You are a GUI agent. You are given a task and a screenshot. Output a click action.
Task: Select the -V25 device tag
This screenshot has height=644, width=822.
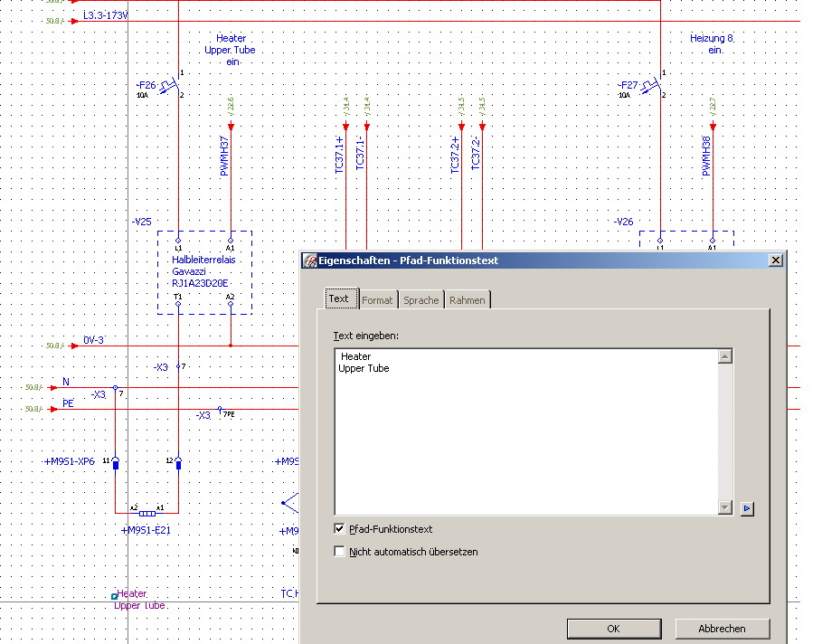click(x=142, y=222)
